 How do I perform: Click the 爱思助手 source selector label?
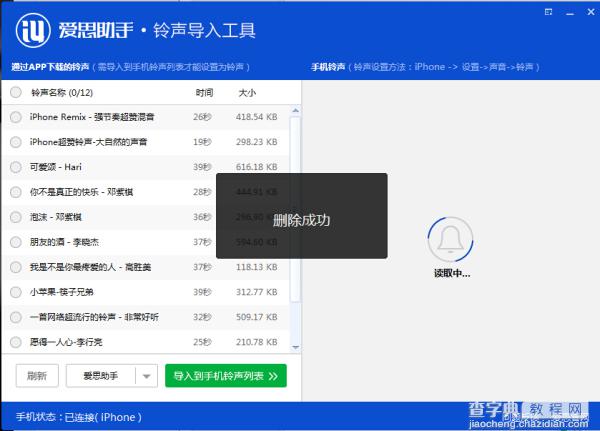coord(100,376)
